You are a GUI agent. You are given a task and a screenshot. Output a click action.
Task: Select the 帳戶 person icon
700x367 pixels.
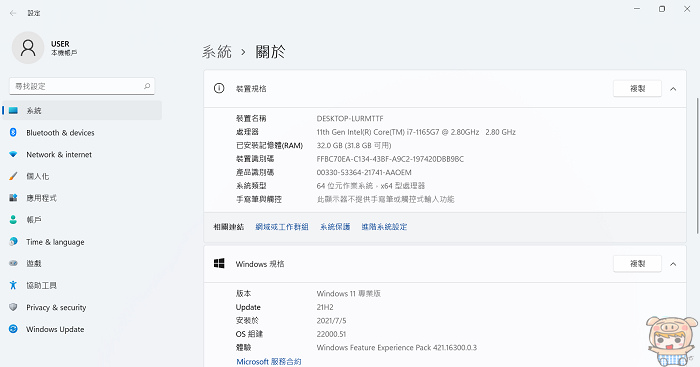pyautogui.click(x=13, y=220)
